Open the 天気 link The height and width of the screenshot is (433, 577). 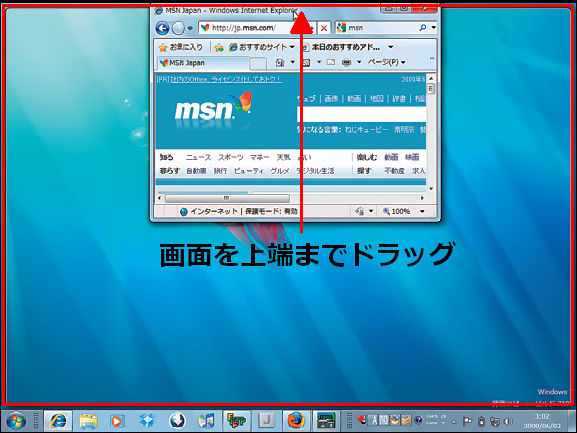(x=284, y=157)
